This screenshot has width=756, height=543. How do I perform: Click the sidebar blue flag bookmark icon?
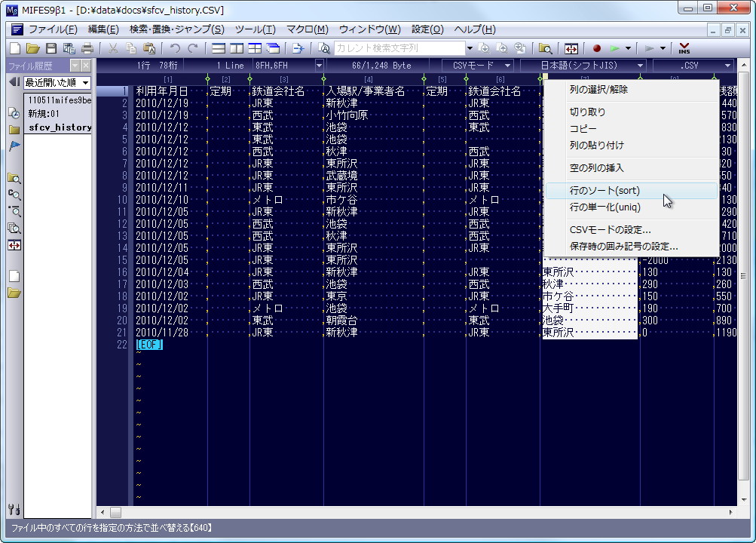point(14,146)
